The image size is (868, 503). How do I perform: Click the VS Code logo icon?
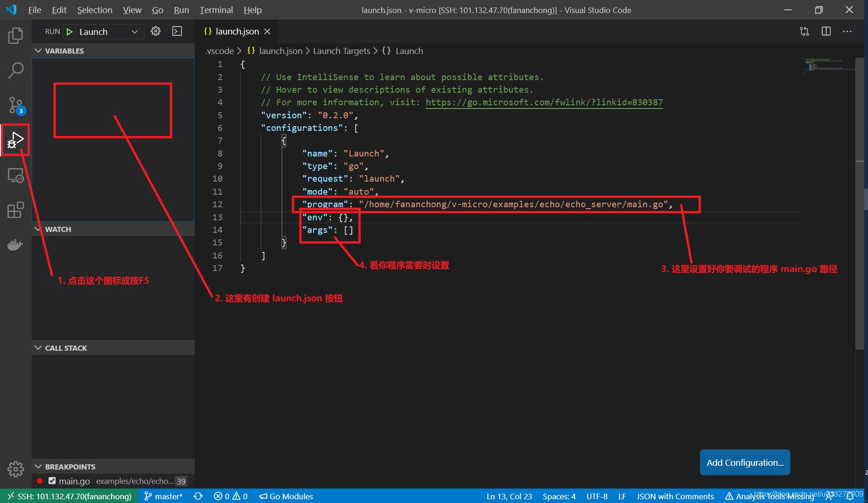coord(11,9)
